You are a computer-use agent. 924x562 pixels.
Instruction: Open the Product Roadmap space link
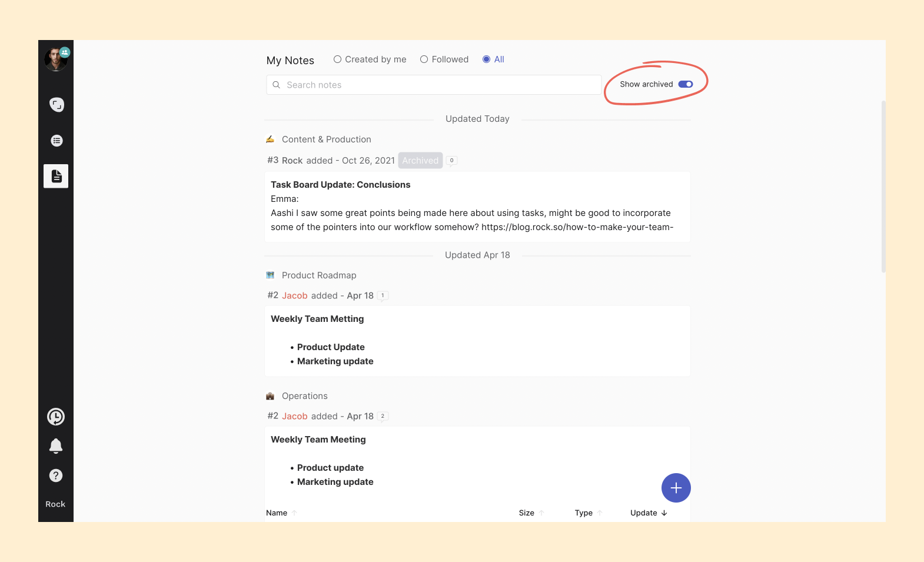coord(318,275)
